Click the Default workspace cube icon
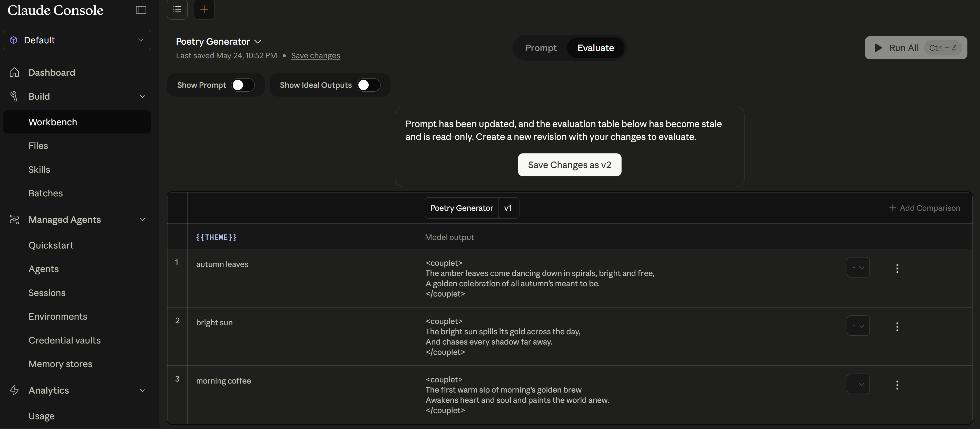This screenshot has height=429, width=980. pyautogui.click(x=14, y=40)
